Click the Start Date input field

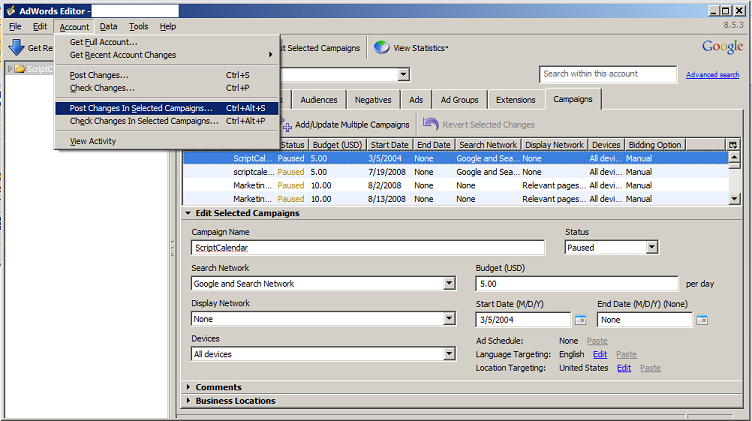point(523,320)
